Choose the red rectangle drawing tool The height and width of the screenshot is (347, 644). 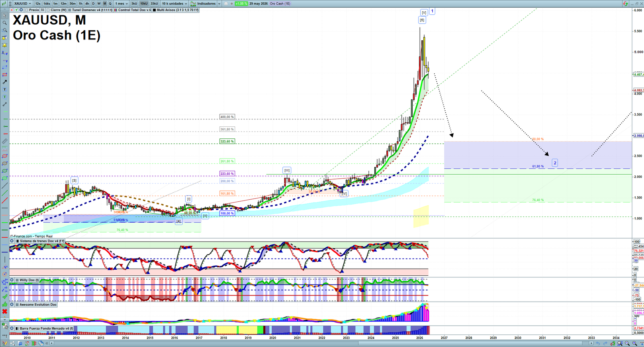coord(5,75)
